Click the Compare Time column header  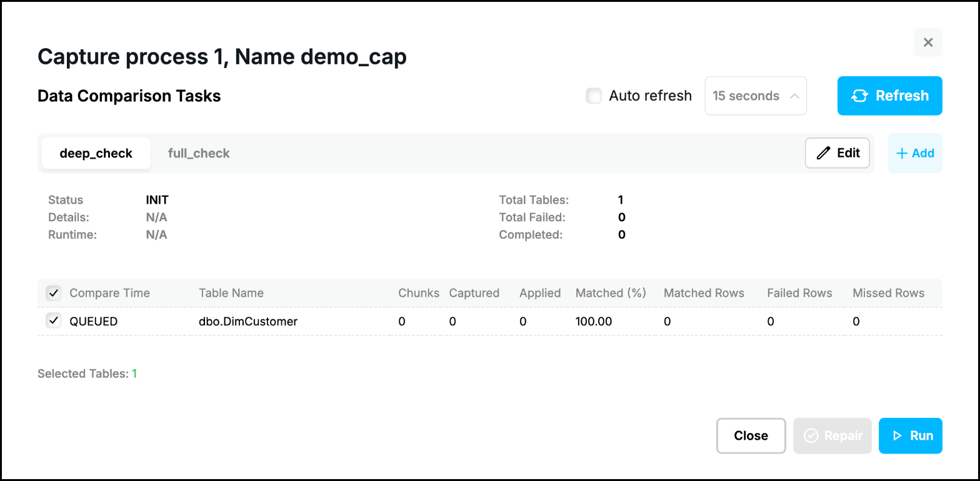coord(110,293)
